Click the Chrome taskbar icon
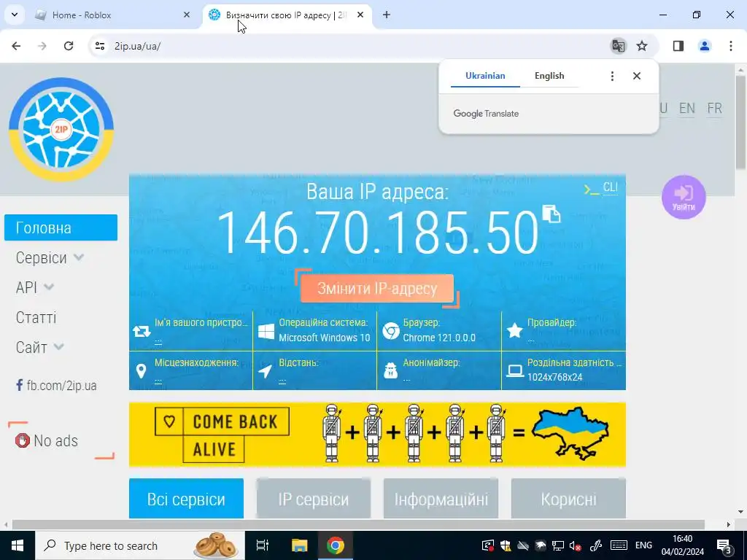 pos(335,545)
